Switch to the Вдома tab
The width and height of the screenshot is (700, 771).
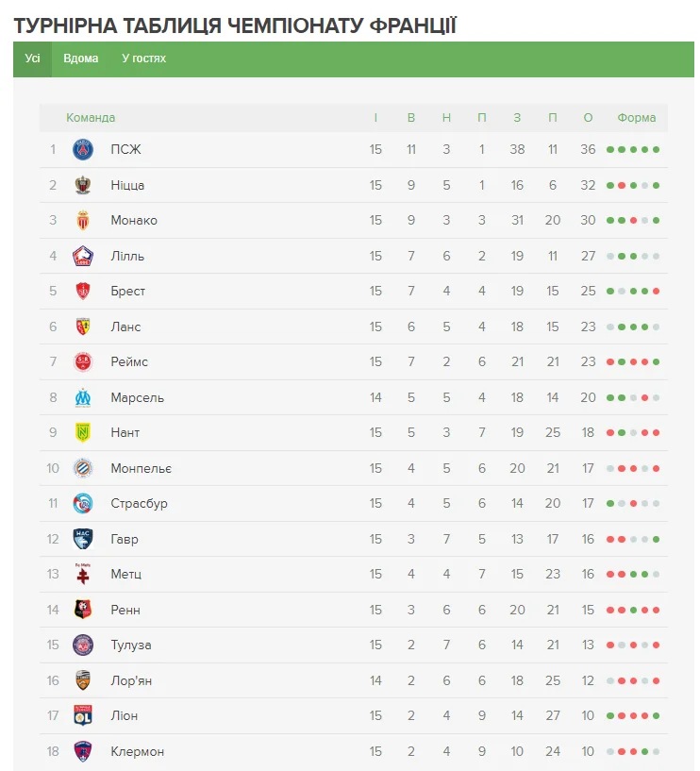[81, 59]
